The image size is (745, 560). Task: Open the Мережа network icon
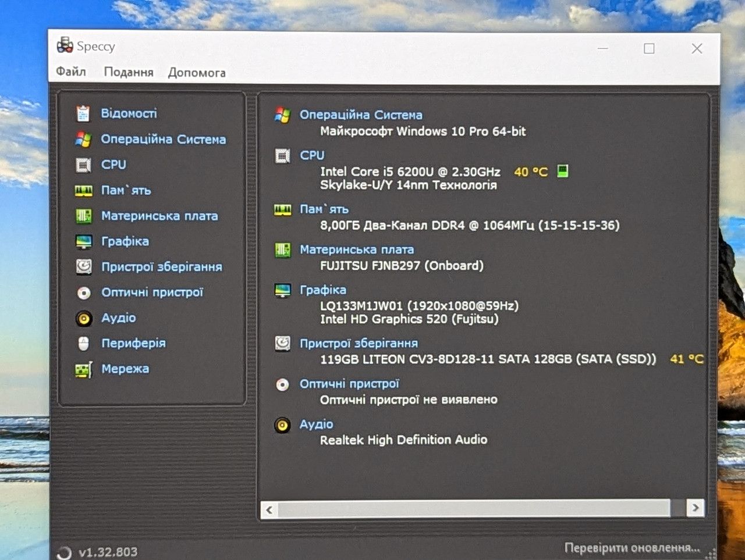click(84, 369)
